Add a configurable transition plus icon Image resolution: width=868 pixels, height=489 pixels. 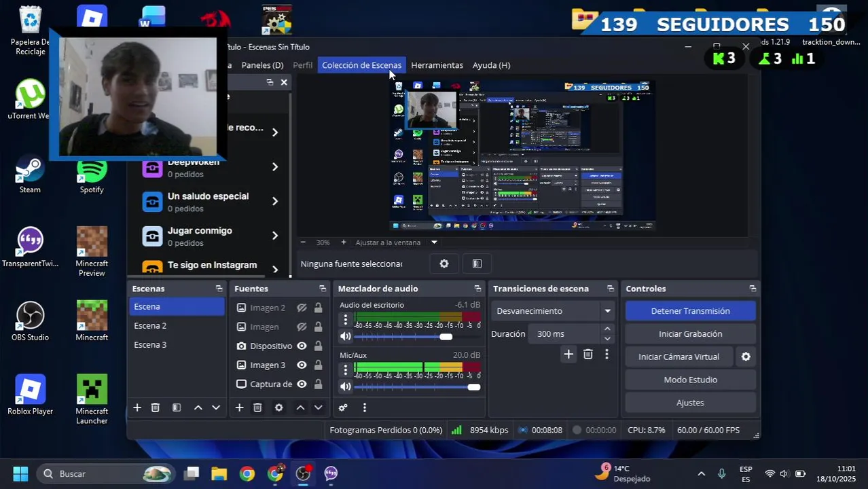pyautogui.click(x=568, y=354)
